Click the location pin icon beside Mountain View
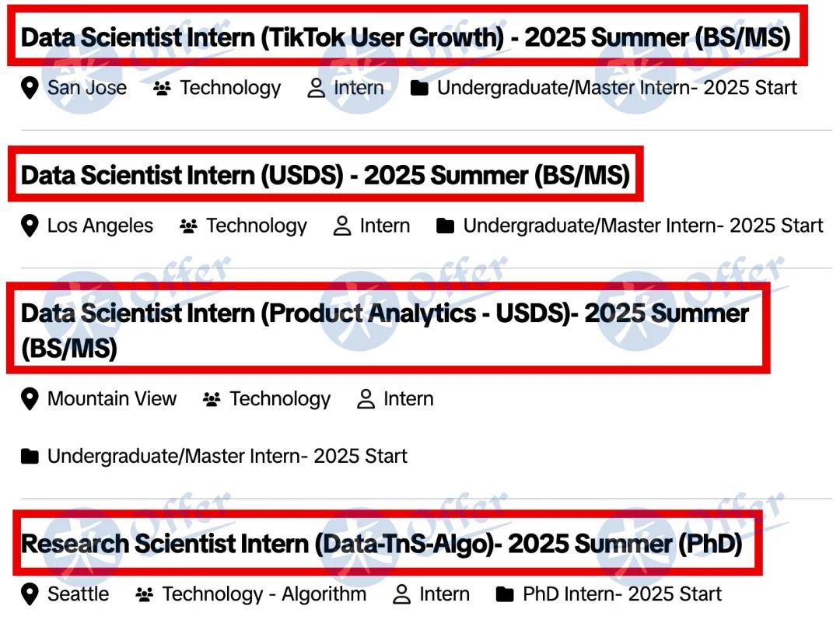 (30, 399)
